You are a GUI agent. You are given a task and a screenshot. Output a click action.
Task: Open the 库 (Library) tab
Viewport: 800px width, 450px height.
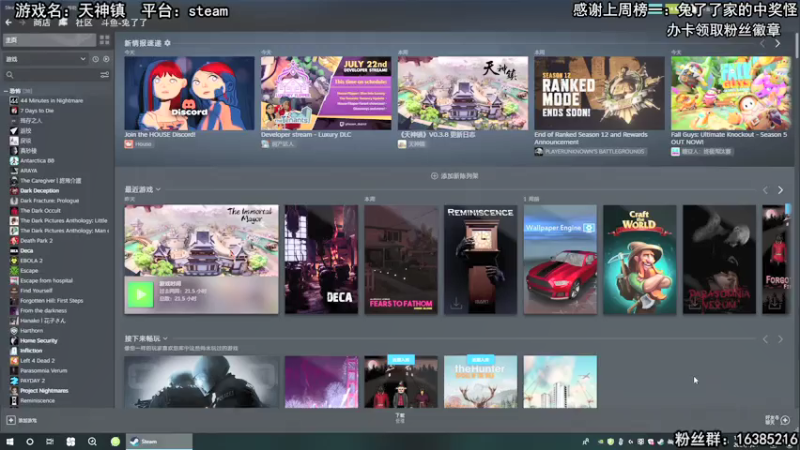click(63, 23)
